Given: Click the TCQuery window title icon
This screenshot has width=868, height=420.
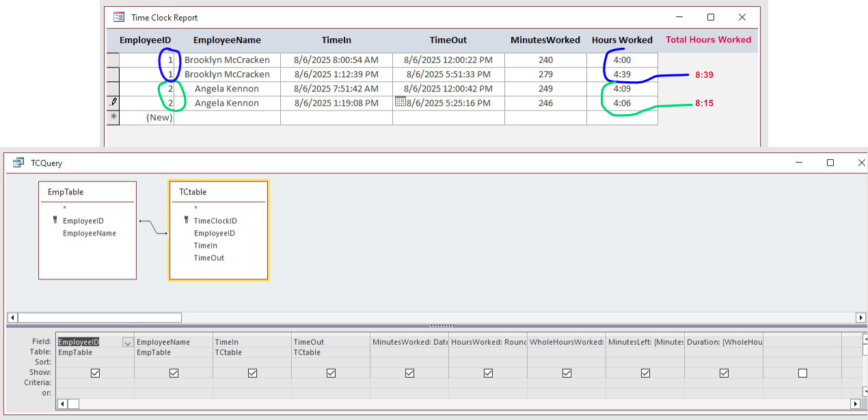Looking at the screenshot, I should (18, 163).
